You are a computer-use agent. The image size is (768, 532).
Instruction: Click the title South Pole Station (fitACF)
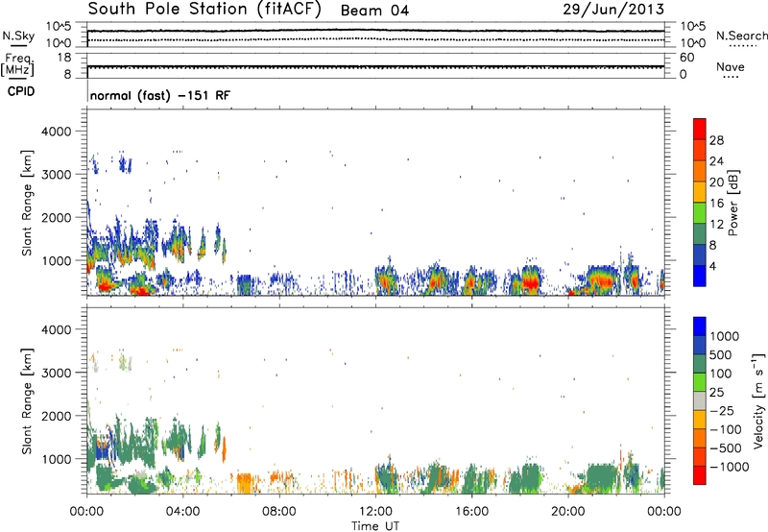pos(204,10)
